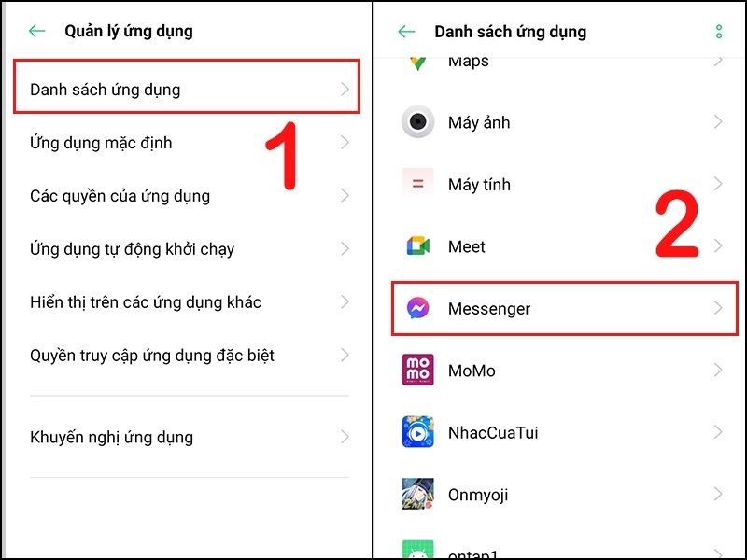Open the Onmyoji list entry
The image size is (747, 560).
560,495
